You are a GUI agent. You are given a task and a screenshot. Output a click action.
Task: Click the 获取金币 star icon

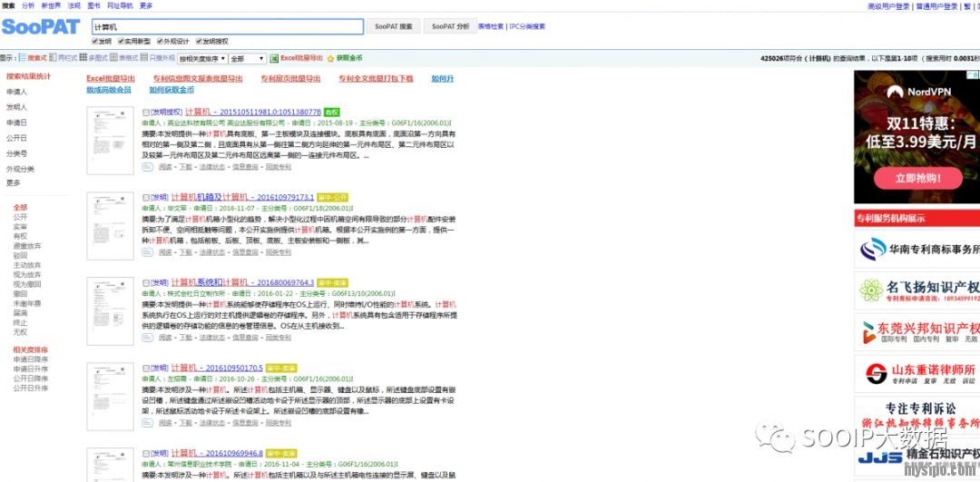(x=330, y=58)
